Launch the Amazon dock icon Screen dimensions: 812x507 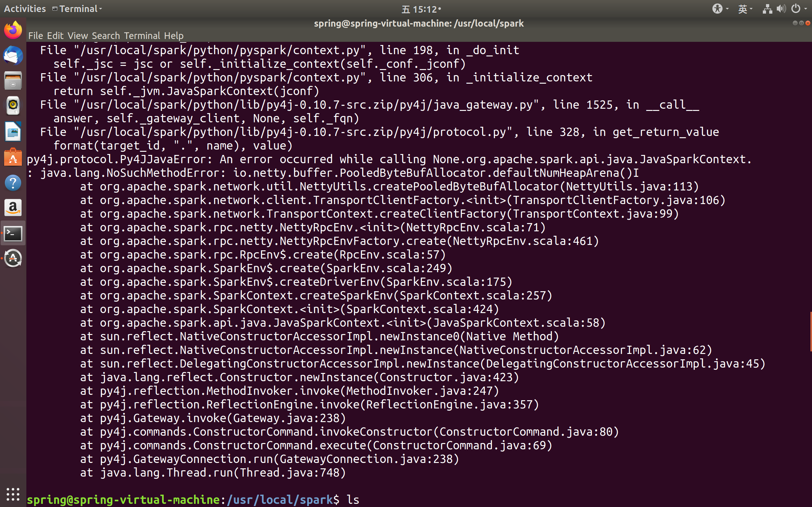point(13,208)
